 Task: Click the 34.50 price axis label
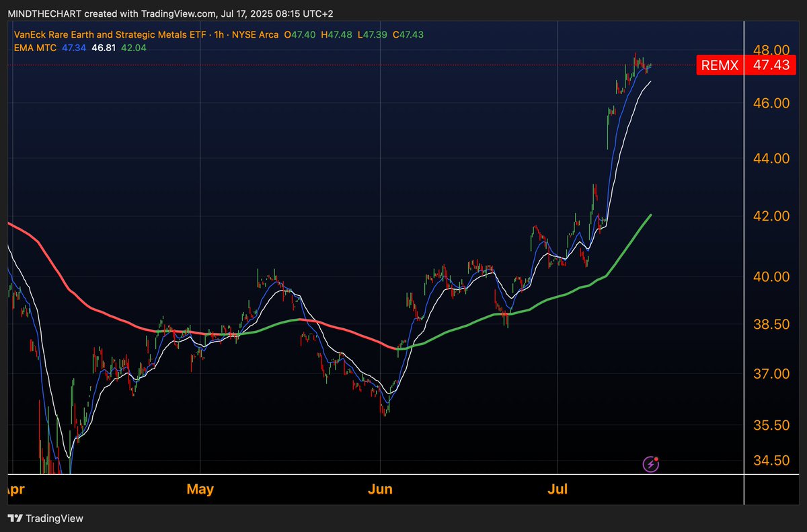(771, 461)
